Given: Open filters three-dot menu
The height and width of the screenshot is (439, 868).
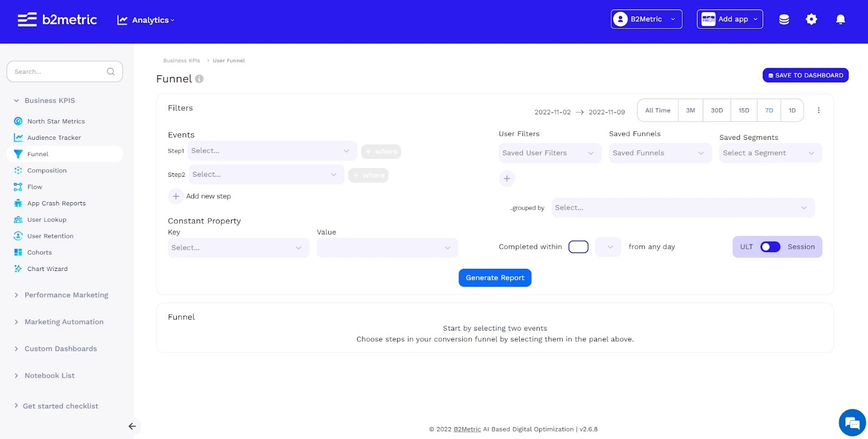Looking at the screenshot, I should pos(819,111).
